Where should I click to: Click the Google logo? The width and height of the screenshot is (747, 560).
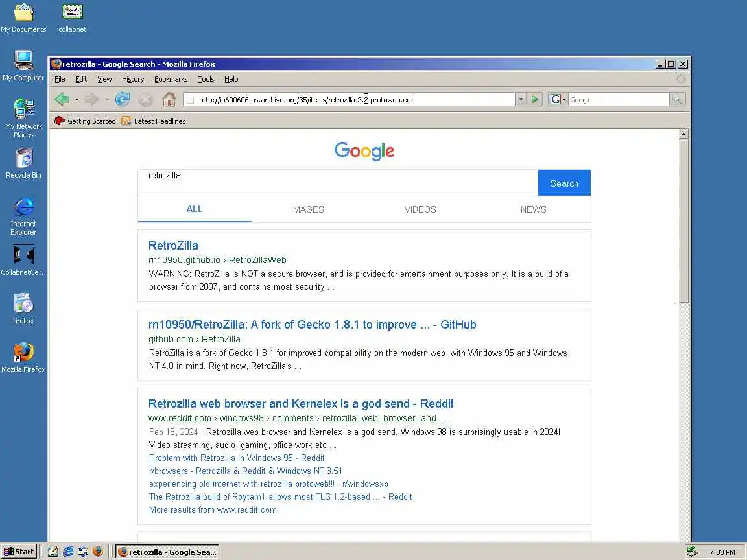tap(364, 151)
